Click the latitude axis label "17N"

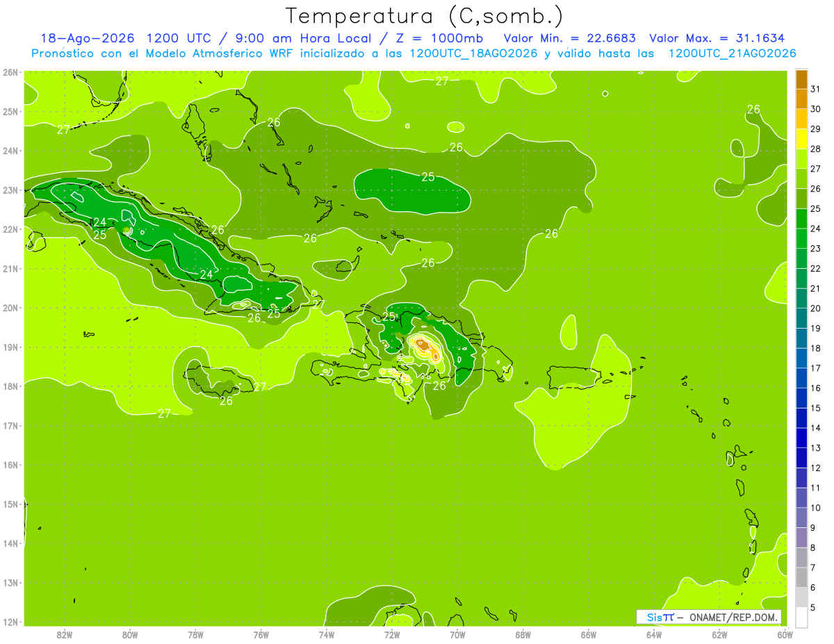pos(10,425)
